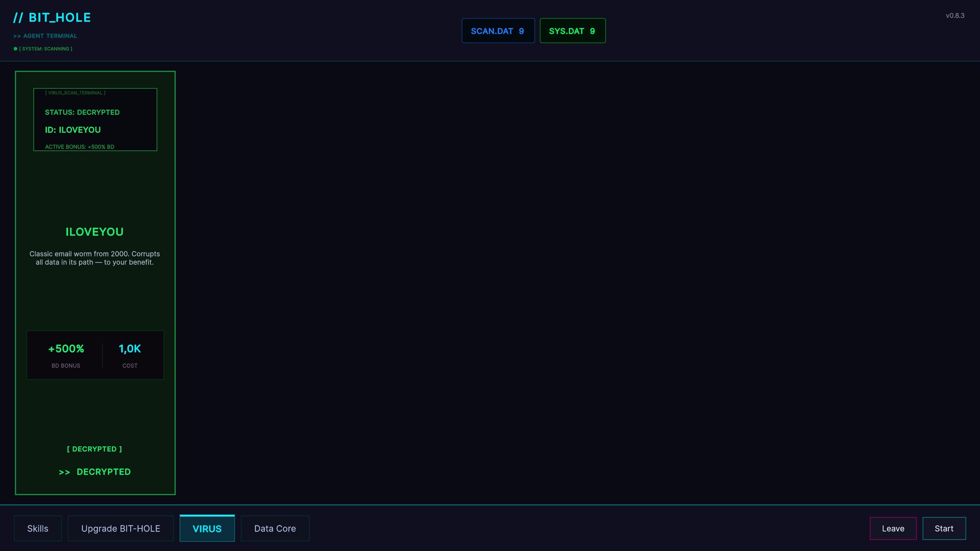This screenshot has width=980, height=551.
Task: Click the Start button
Action: [944, 528]
